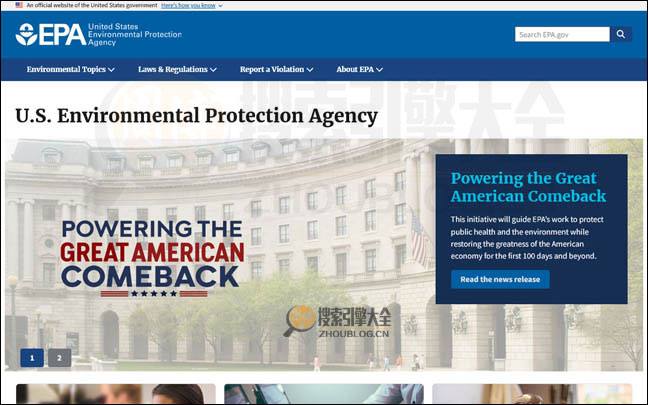Focus the Search EPA.gov field
The width and height of the screenshot is (648, 405).
562,34
